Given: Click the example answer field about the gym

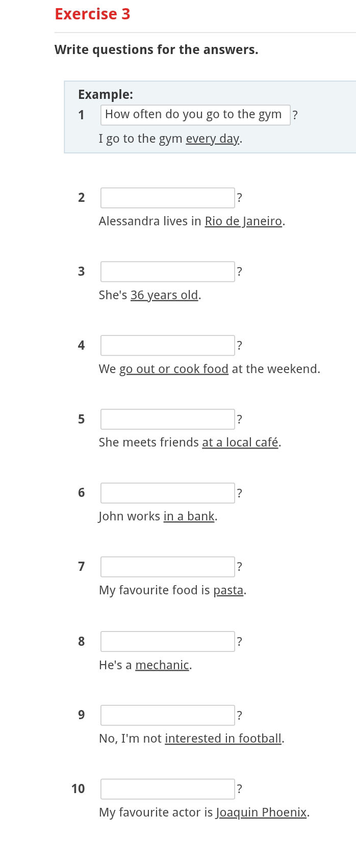Looking at the screenshot, I should [195, 115].
